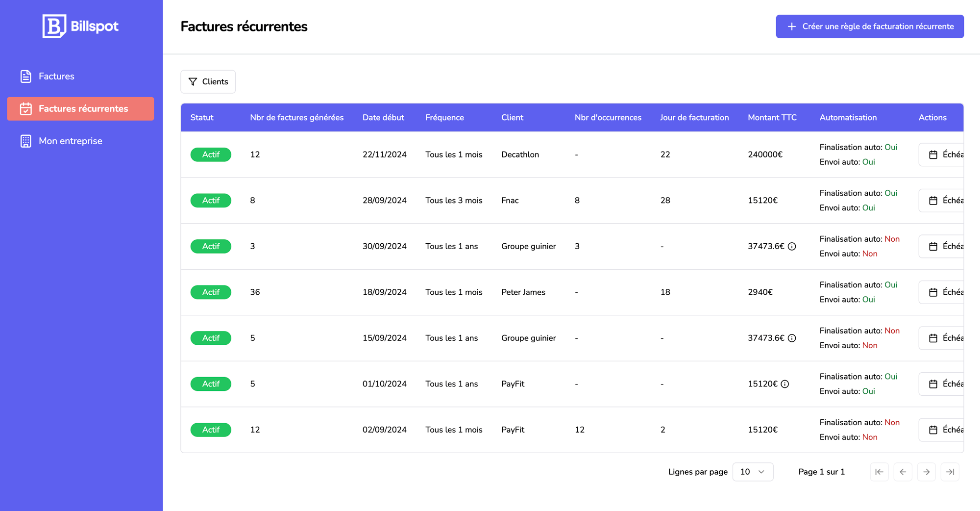Click the 240000€ amount
This screenshot has width=980, height=511.
(765, 154)
